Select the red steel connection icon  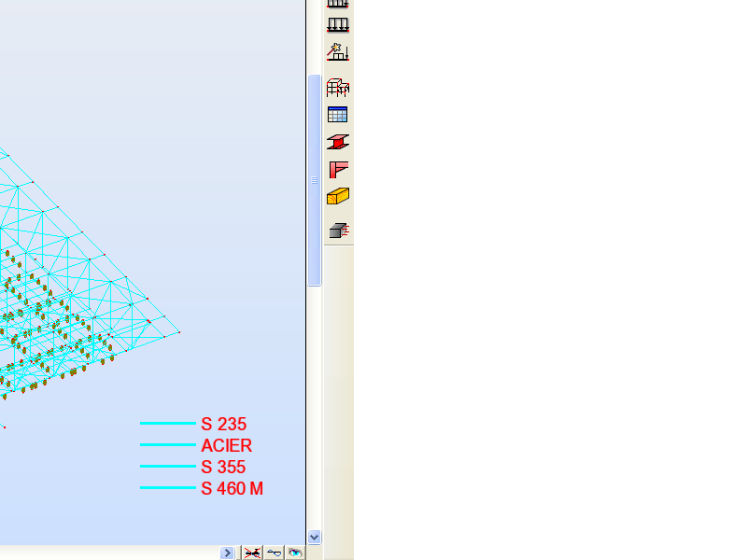(338, 169)
